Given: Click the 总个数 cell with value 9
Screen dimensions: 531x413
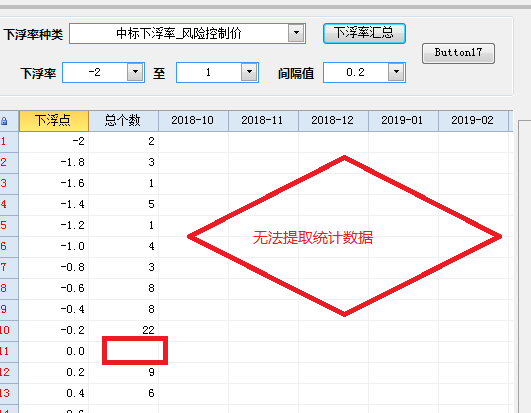Looking at the screenshot, I should (x=124, y=372).
